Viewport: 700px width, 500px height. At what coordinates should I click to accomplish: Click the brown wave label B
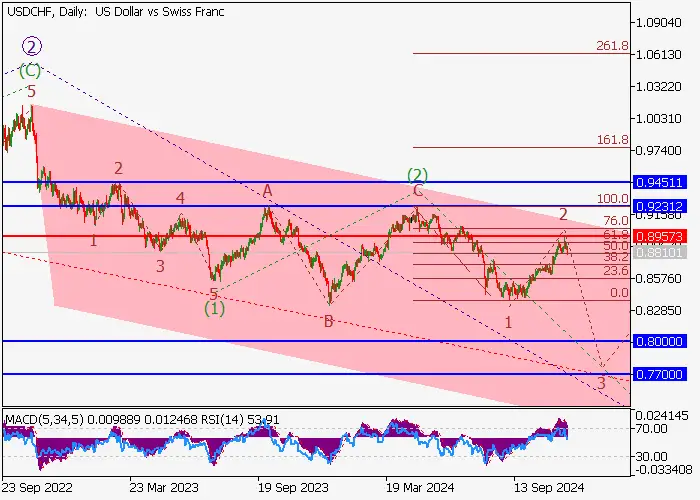point(328,321)
